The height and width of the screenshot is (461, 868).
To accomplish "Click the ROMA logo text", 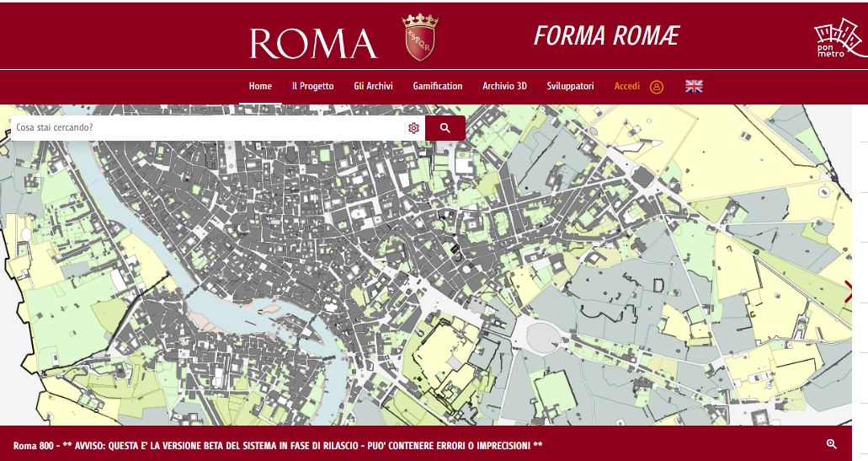I will coord(313,43).
